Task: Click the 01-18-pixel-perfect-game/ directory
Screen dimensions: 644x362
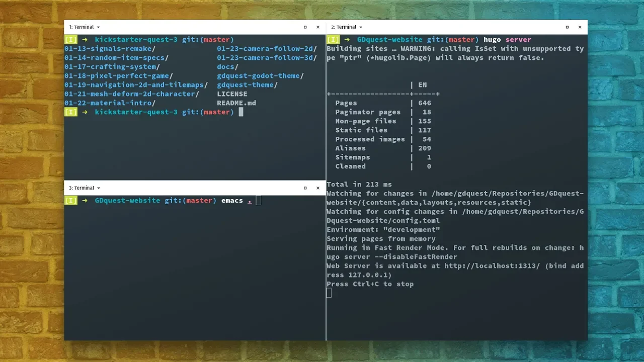Action: (119, 76)
